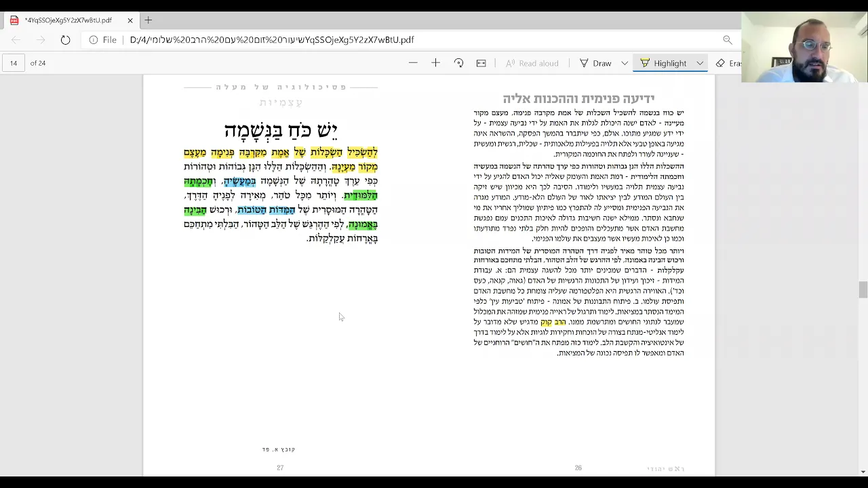This screenshot has height=488, width=868.
Task: Click the gray subtitle עצמיות
Action: click(x=281, y=102)
